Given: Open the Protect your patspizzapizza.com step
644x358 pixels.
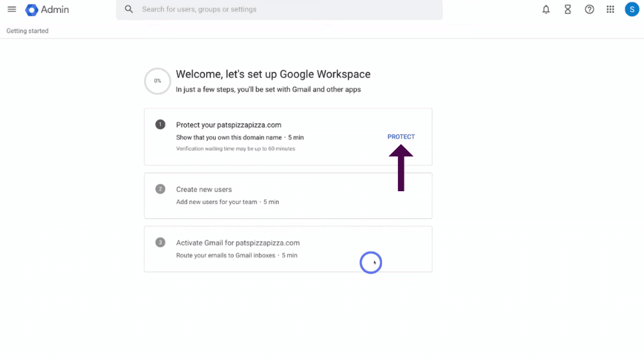Looking at the screenshot, I should click(288, 137).
